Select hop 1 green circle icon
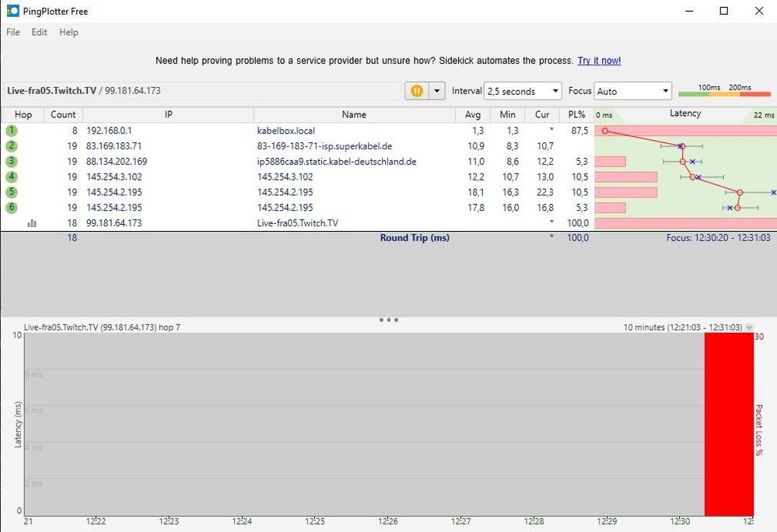 (x=12, y=131)
